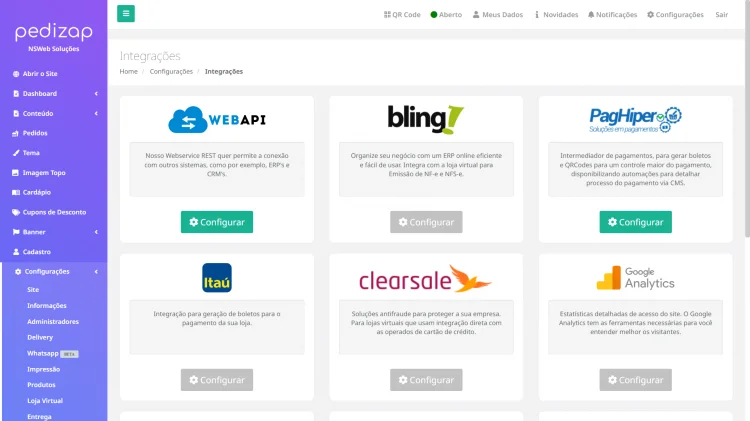
Task: Click the ClearSale logo
Action: coord(426,278)
